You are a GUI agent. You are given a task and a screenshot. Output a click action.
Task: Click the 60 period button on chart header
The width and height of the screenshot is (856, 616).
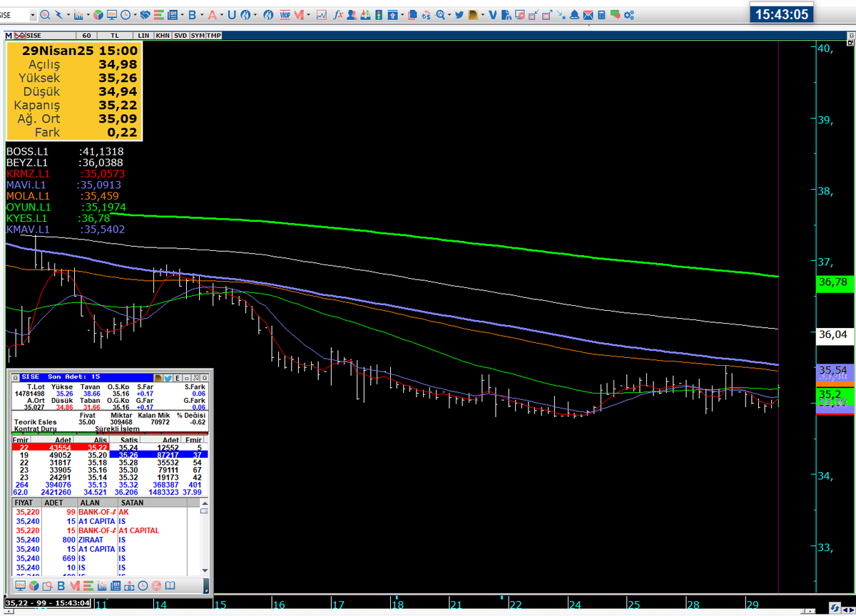click(86, 35)
